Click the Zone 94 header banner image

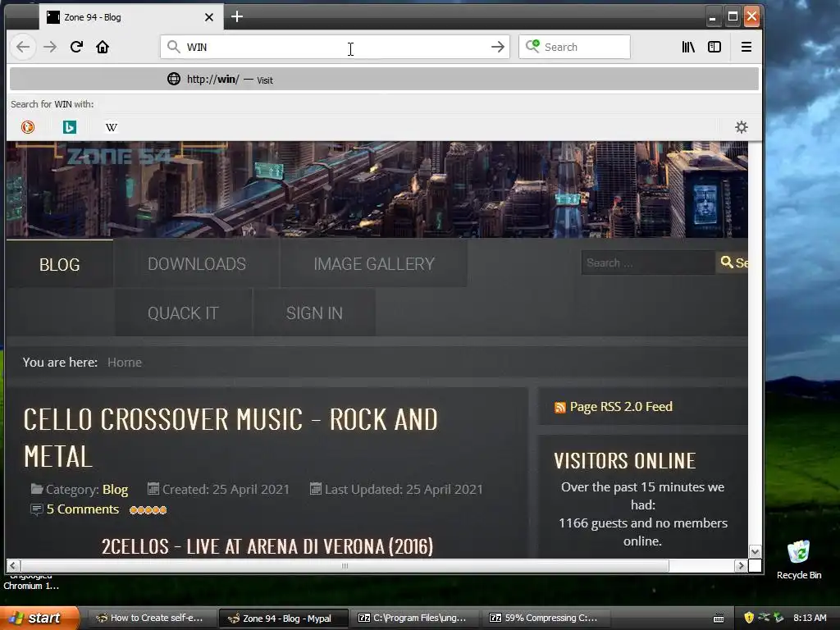click(377, 189)
